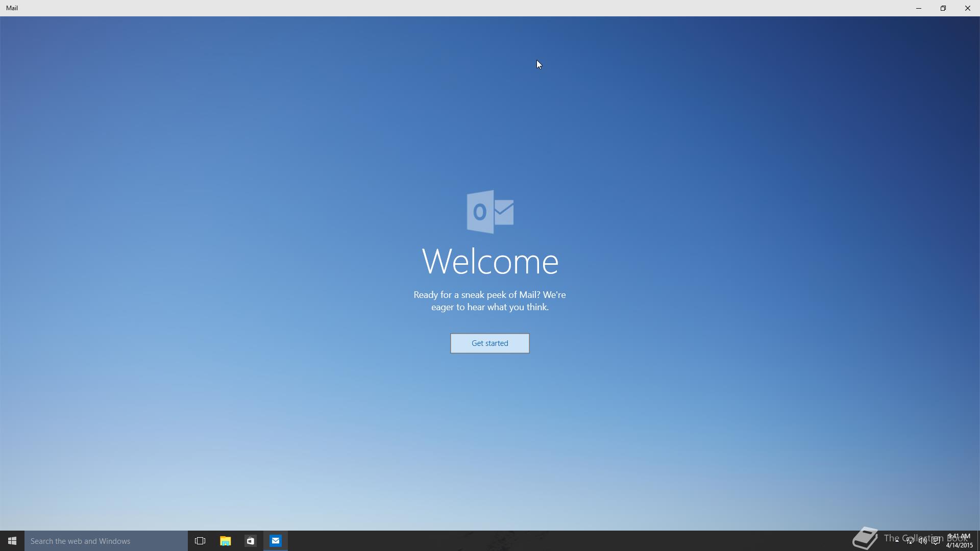The width and height of the screenshot is (980, 551).
Task: Open the clock showing 4/14/2015
Action: (x=959, y=541)
